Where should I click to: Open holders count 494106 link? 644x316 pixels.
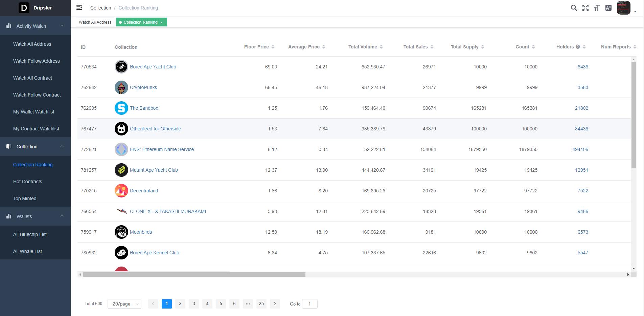[580, 149]
